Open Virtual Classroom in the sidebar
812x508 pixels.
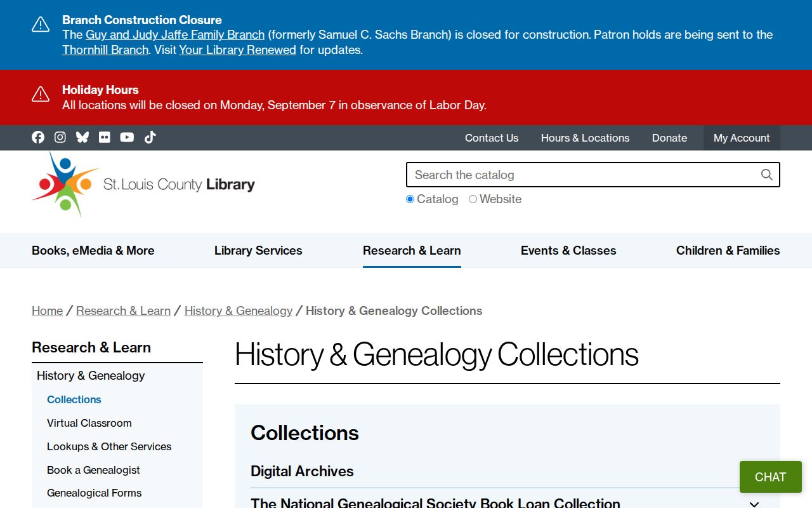(89, 423)
